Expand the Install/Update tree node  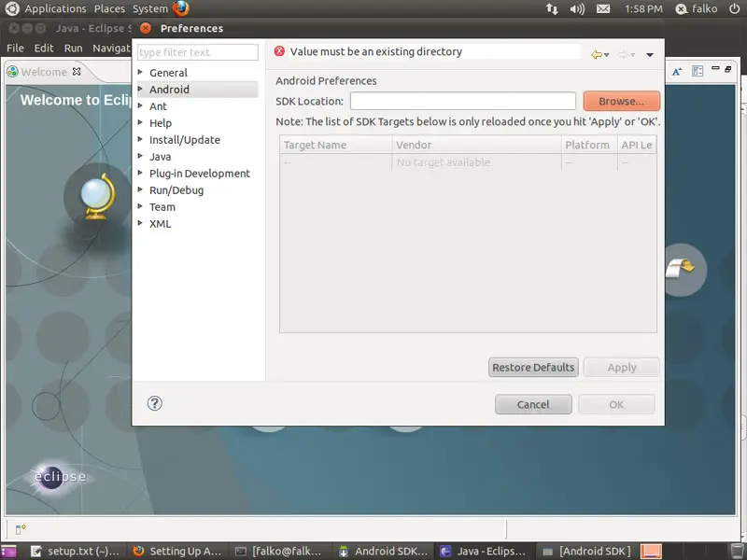pyautogui.click(x=140, y=139)
